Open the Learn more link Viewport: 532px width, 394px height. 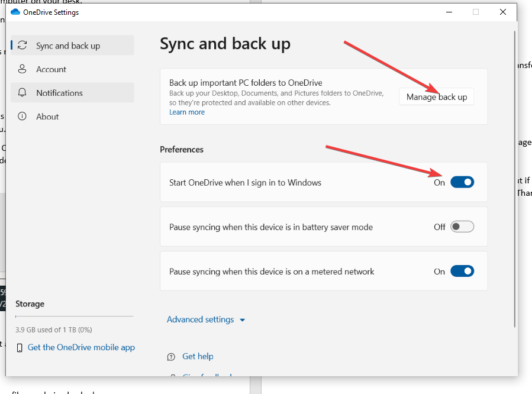tap(187, 112)
